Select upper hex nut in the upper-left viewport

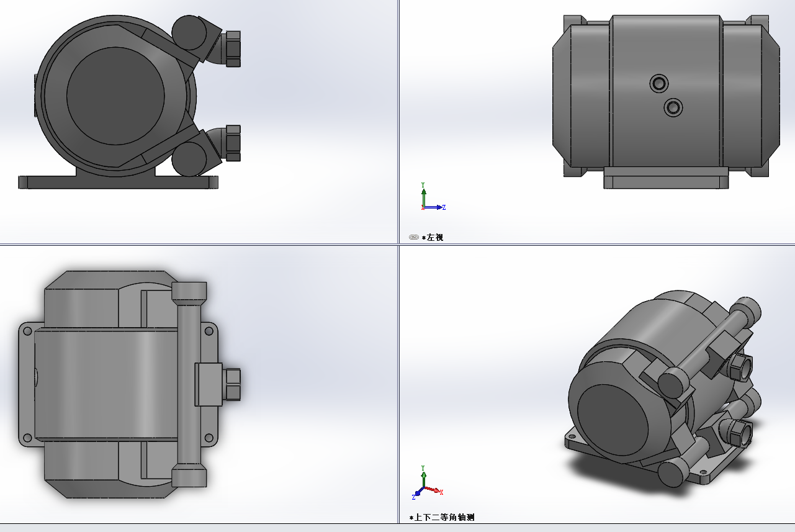coord(233,48)
